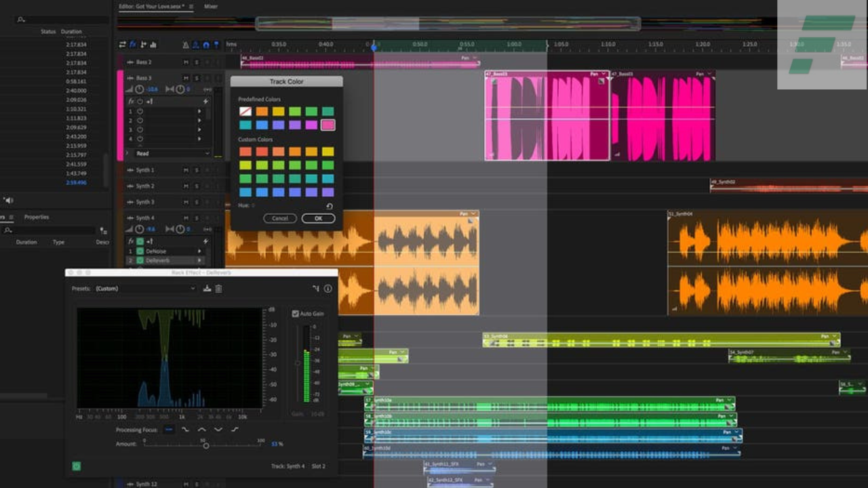The height and width of the screenshot is (488, 868).
Task: Click the Bass 3 volume knob
Action: click(140, 89)
